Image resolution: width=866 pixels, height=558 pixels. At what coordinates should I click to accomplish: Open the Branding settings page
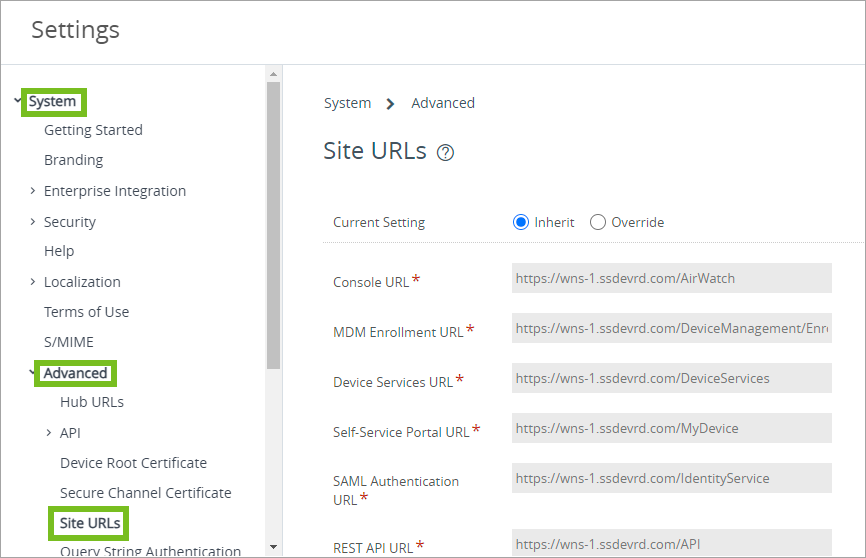click(x=73, y=160)
